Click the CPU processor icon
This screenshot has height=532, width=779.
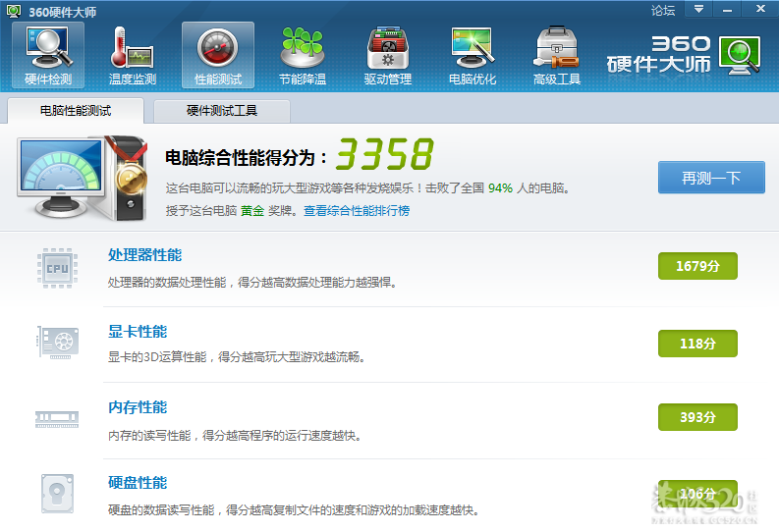(x=57, y=268)
